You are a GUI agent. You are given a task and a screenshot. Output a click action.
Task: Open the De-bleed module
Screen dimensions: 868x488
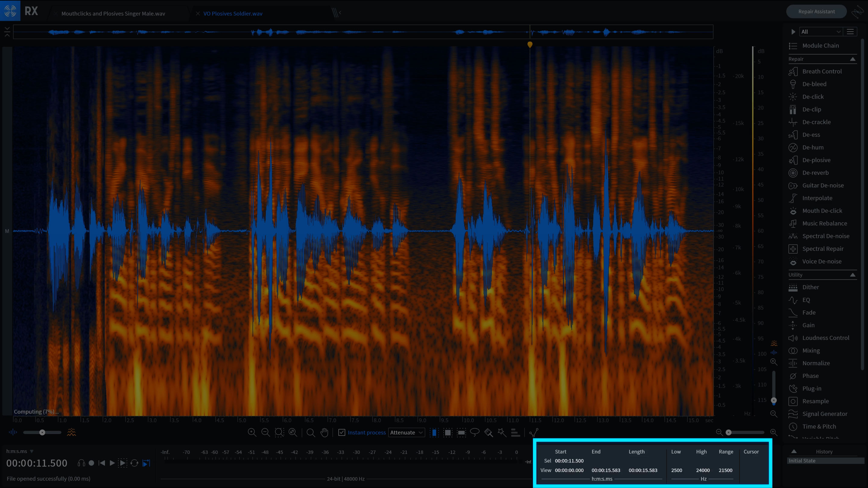pos(807,84)
